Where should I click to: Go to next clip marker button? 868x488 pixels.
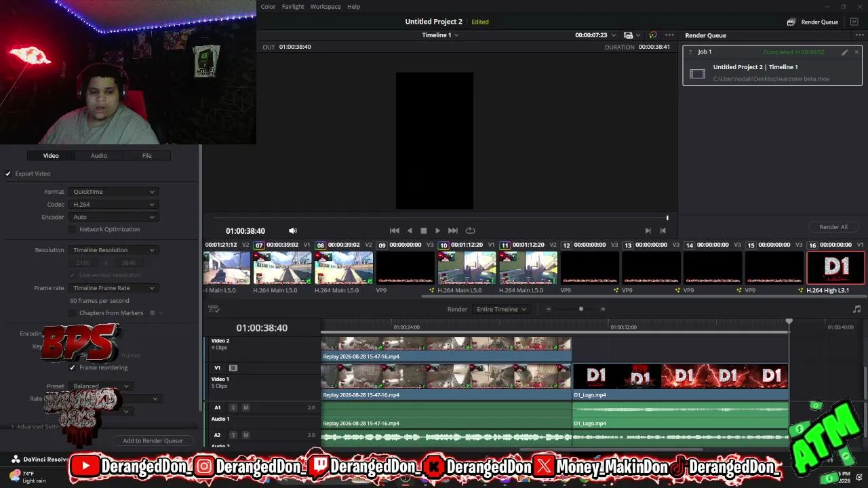point(648,230)
